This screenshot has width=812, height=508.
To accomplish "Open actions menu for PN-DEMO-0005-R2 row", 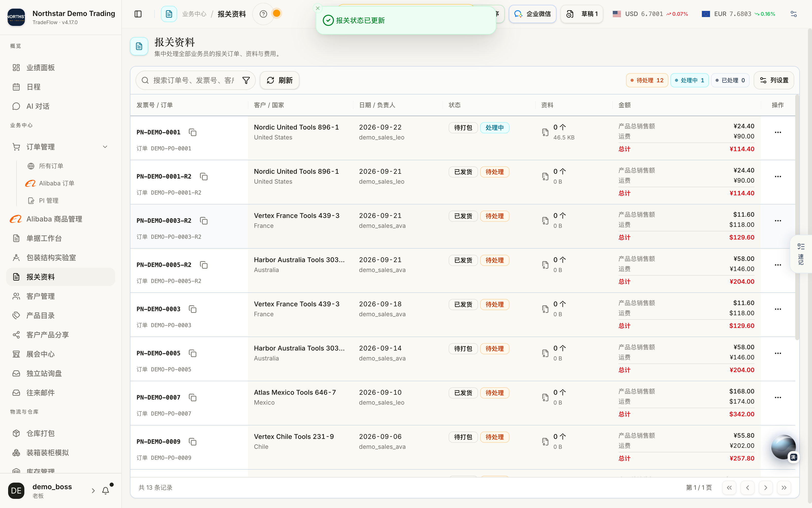I will (x=778, y=265).
